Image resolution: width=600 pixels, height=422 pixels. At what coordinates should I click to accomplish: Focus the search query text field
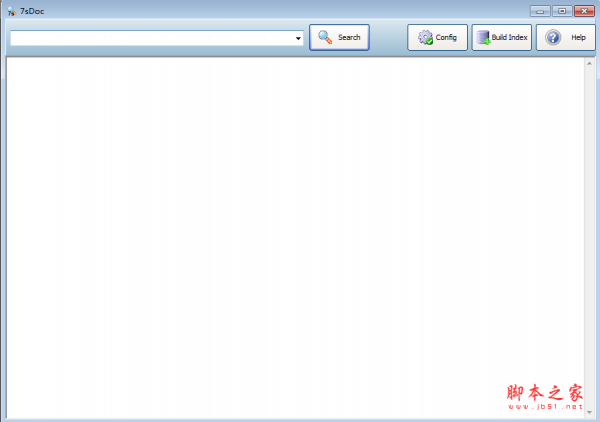click(150, 38)
